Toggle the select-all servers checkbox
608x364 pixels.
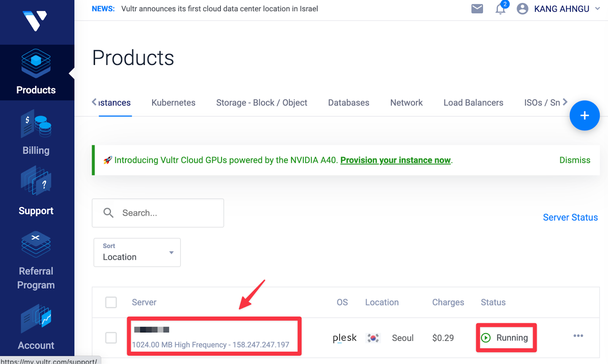tap(111, 303)
